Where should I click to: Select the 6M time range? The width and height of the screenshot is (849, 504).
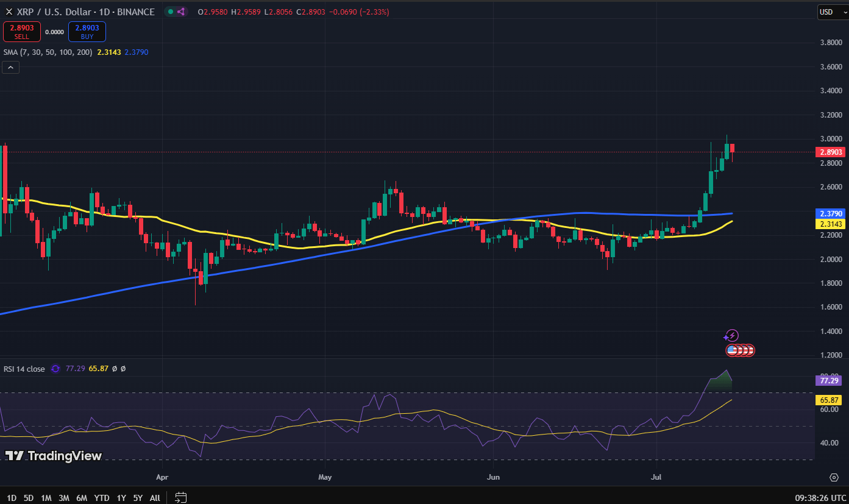82,498
